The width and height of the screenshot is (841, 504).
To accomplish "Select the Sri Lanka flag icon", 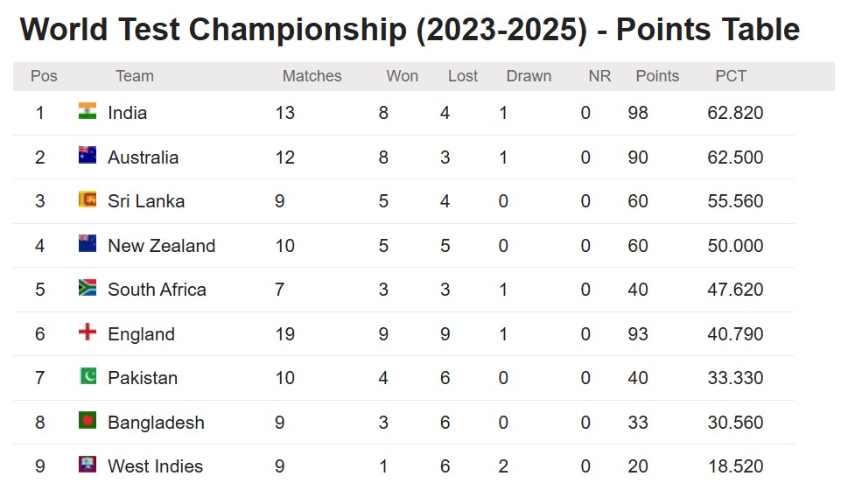I will pos(88,199).
